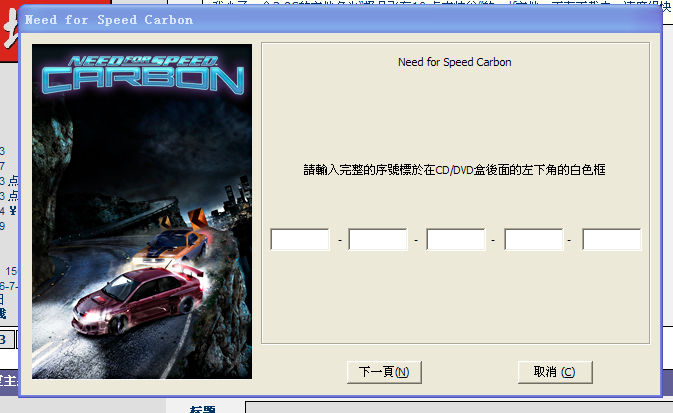This screenshot has width=673, height=413.
Task: Cancel installation with the 取消(C) button
Action: coord(555,372)
